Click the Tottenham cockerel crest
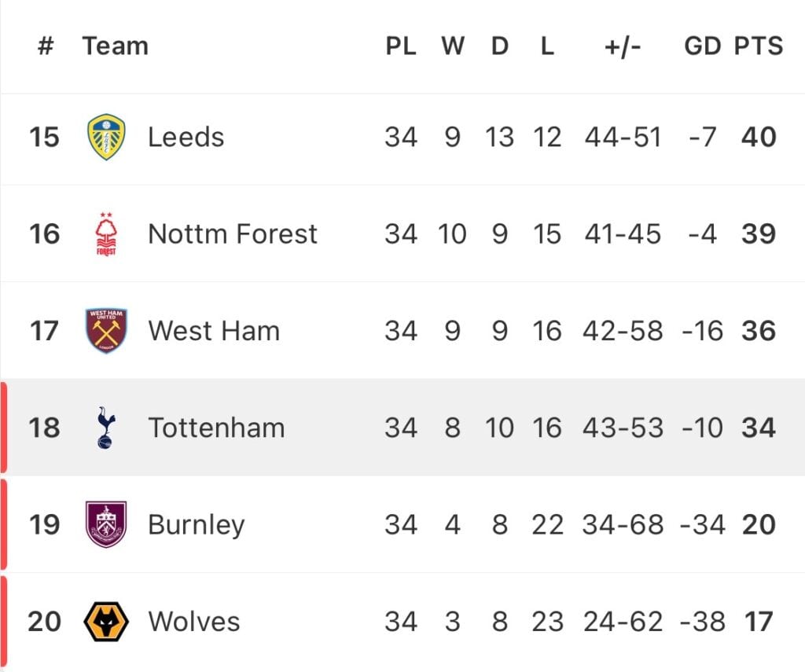Screen dimensions: 805x672 [x=106, y=428]
